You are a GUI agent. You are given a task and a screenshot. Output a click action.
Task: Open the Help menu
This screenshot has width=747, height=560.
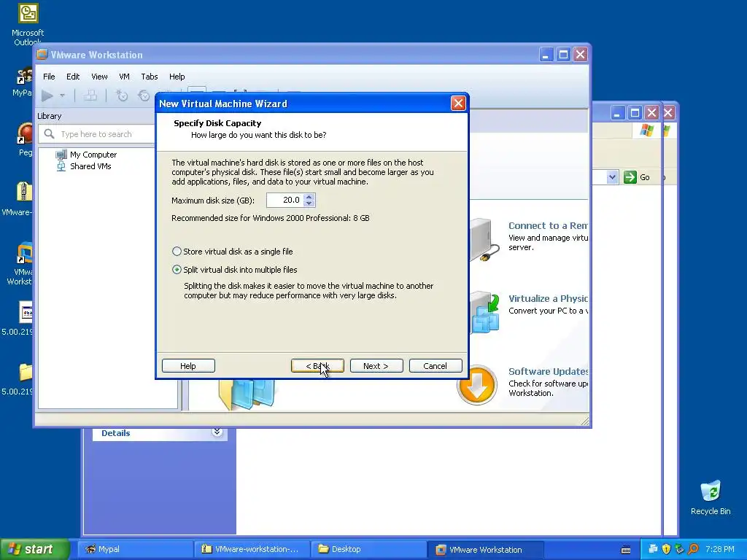pyautogui.click(x=177, y=77)
